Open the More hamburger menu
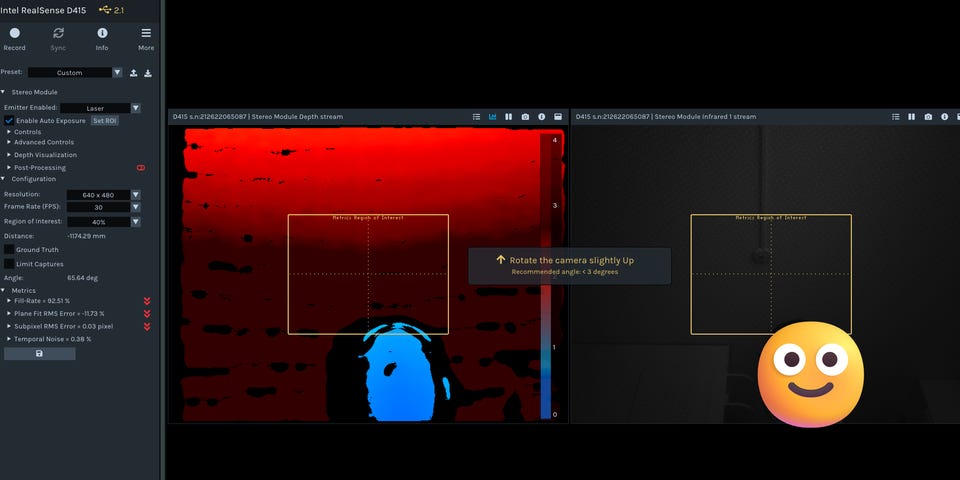960x480 pixels. pyautogui.click(x=146, y=39)
